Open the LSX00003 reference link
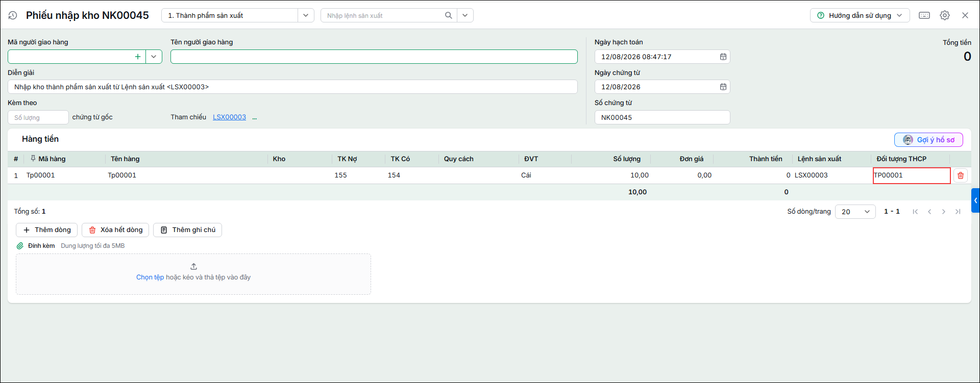980x383 pixels. click(x=229, y=117)
